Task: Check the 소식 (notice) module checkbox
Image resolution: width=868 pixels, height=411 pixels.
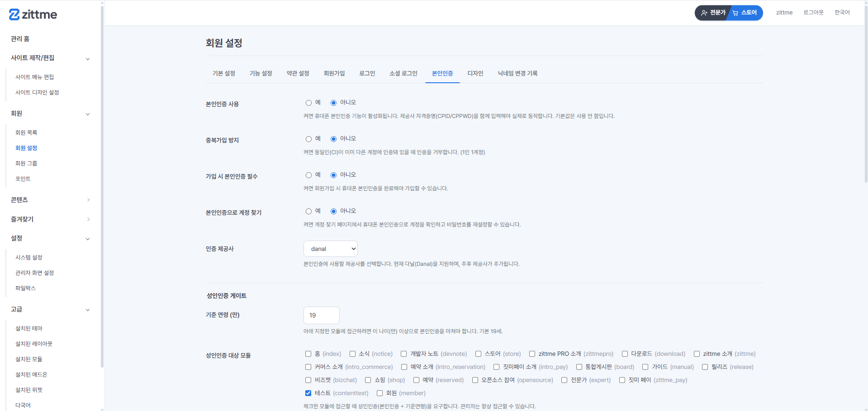Action: [x=352, y=354]
